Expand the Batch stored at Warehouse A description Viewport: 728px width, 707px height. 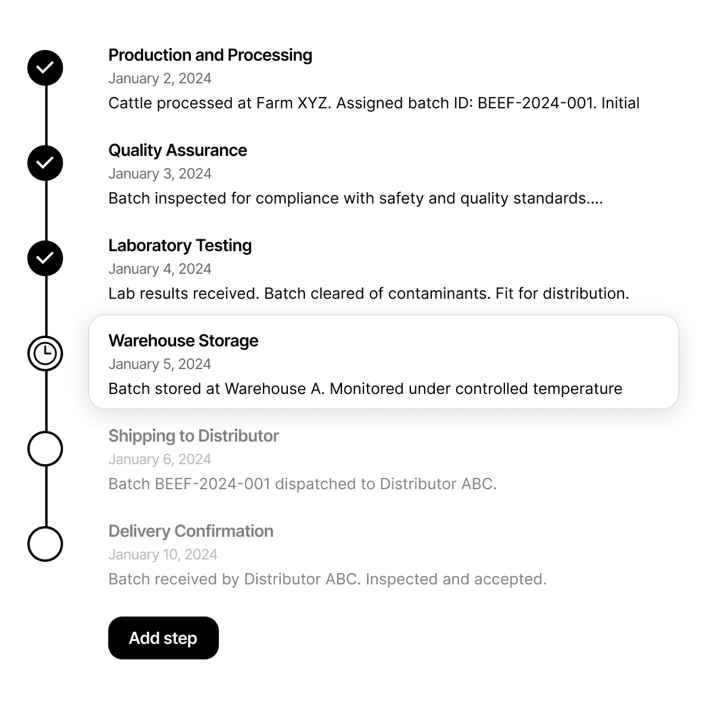(365, 389)
